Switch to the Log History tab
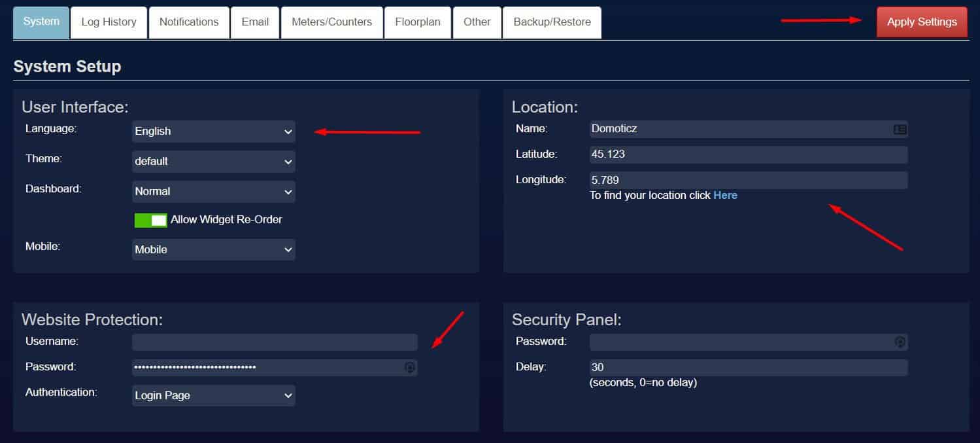 pos(109,22)
